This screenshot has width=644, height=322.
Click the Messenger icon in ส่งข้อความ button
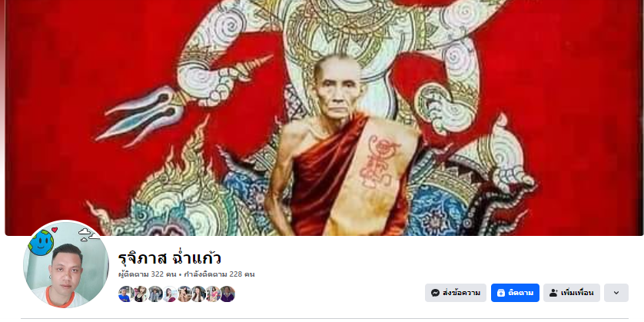pos(436,293)
